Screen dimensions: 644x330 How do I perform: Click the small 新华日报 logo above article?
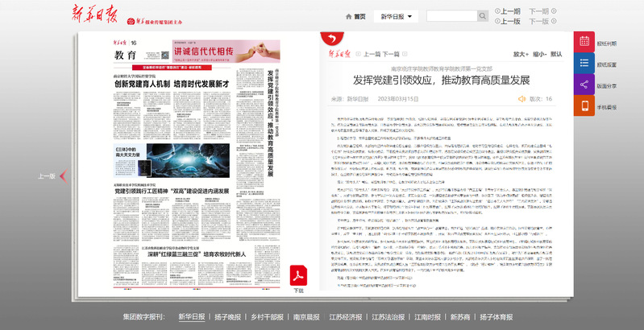[x=339, y=54]
